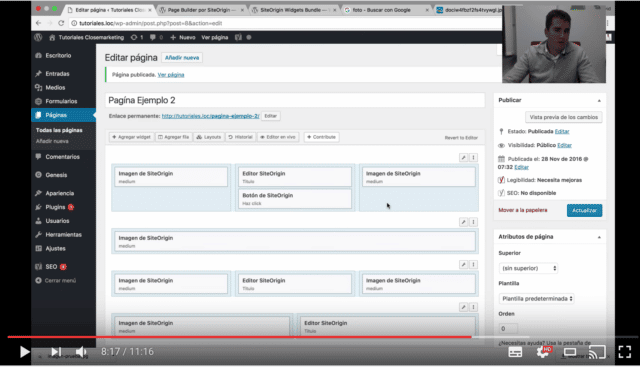Edit the Visibilidad Público setting
The image size is (640, 367).
coord(564,145)
